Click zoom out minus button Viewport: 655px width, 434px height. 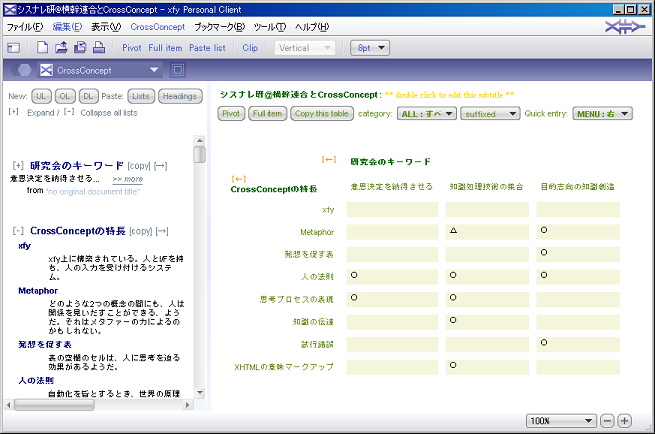coord(607,421)
